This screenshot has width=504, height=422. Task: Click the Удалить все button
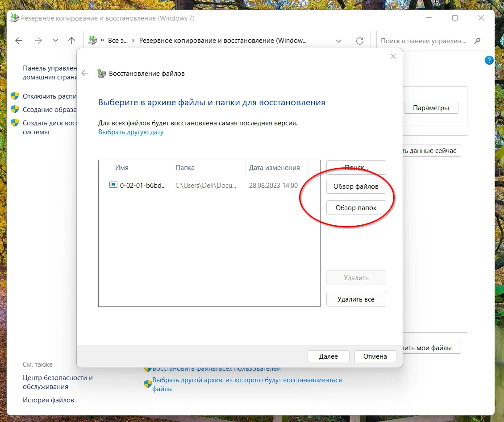click(x=356, y=299)
